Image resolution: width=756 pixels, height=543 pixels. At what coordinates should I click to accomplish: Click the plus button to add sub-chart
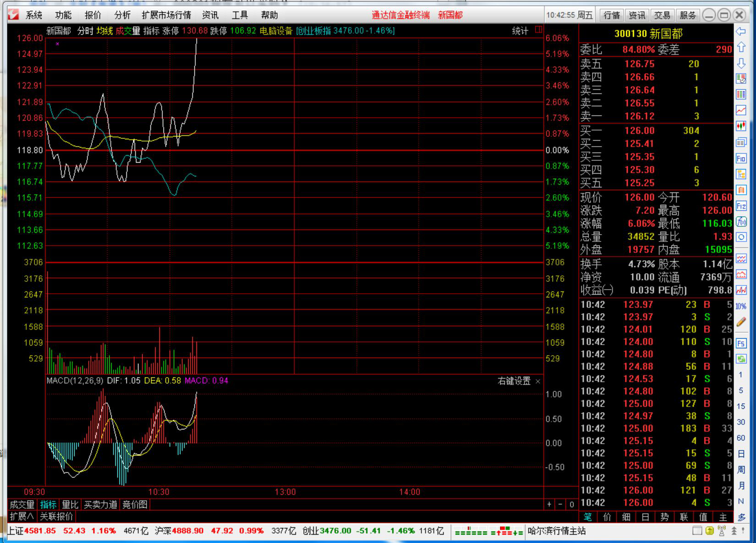(x=549, y=504)
